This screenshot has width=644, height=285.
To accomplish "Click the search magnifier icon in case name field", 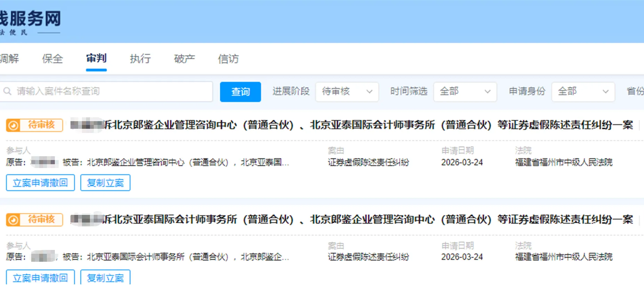I will point(7,91).
